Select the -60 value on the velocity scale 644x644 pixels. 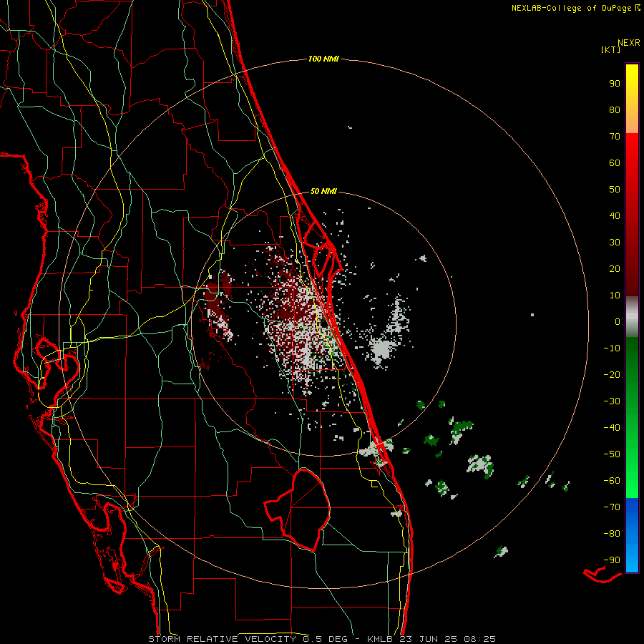click(612, 481)
